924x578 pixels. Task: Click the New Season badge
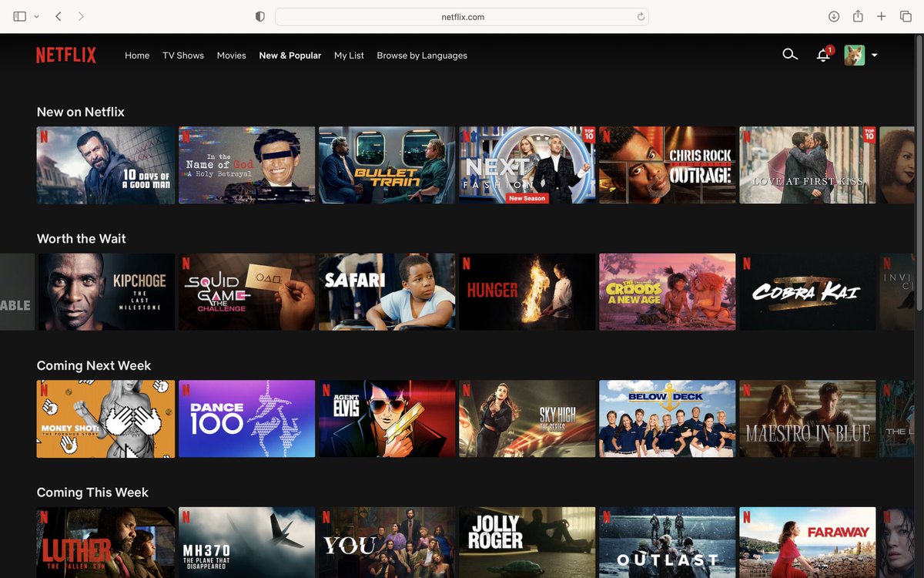point(527,198)
